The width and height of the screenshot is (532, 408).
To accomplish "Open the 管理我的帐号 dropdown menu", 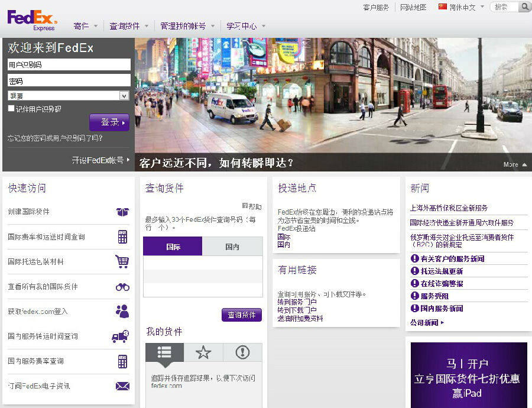I will pyautogui.click(x=187, y=26).
